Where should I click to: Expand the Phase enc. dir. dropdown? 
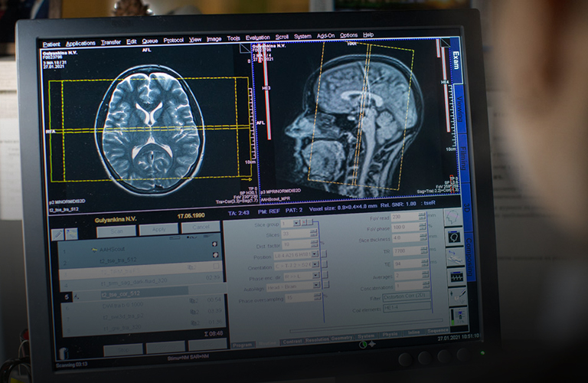point(315,275)
